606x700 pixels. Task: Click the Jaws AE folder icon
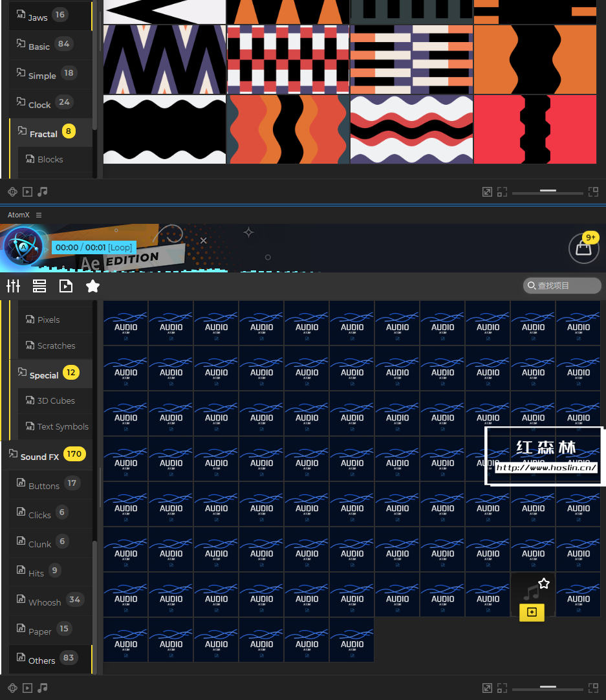click(21, 14)
